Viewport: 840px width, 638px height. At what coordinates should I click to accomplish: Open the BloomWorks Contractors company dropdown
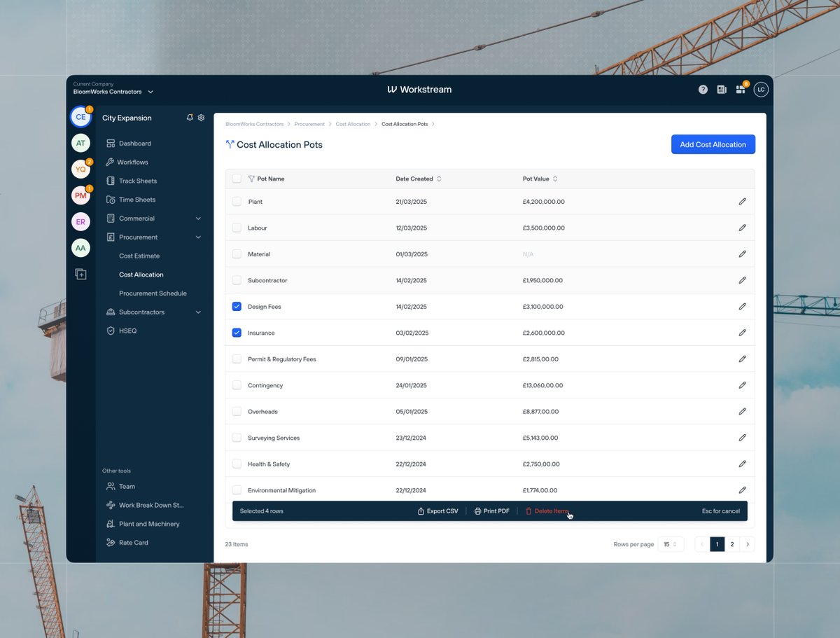point(113,92)
